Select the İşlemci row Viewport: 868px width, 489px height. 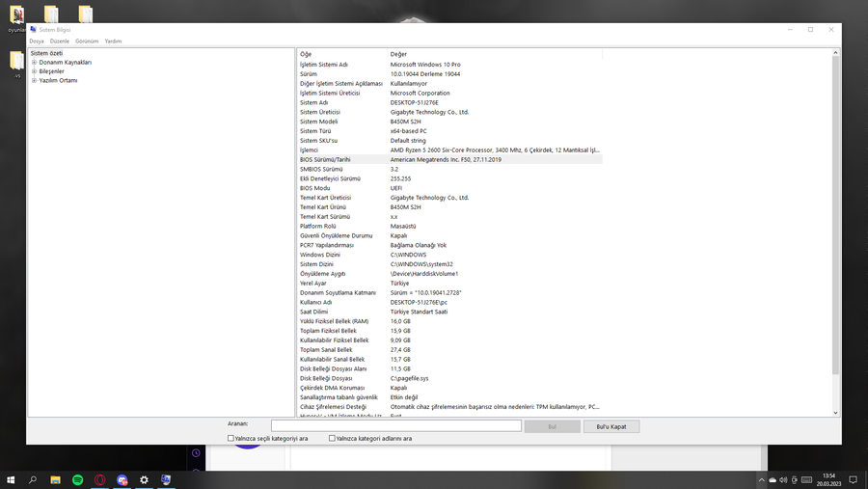point(450,150)
